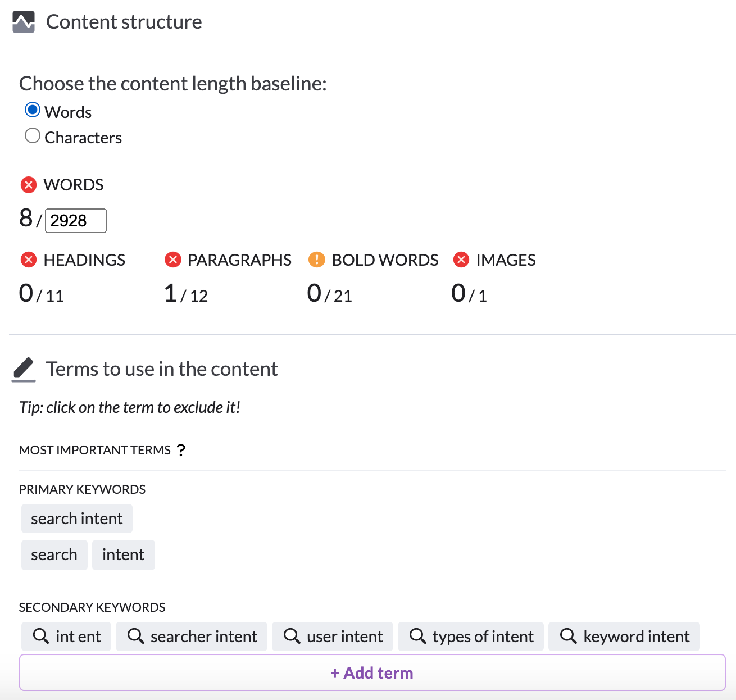Click the pencil icon beside Terms heading

(x=23, y=368)
